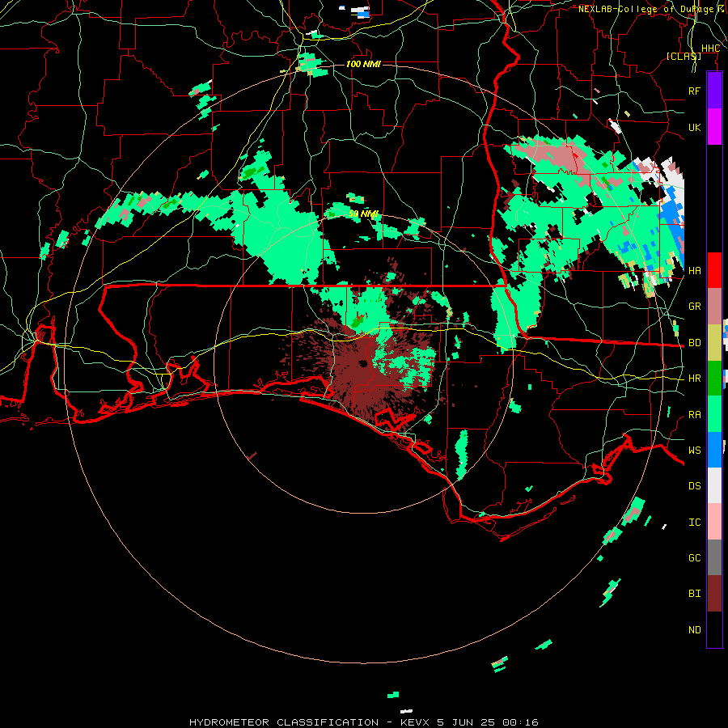Click the HR legend label
The width and height of the screenshot is (728, 728).
pyautogui.click(x=694, y=378)
